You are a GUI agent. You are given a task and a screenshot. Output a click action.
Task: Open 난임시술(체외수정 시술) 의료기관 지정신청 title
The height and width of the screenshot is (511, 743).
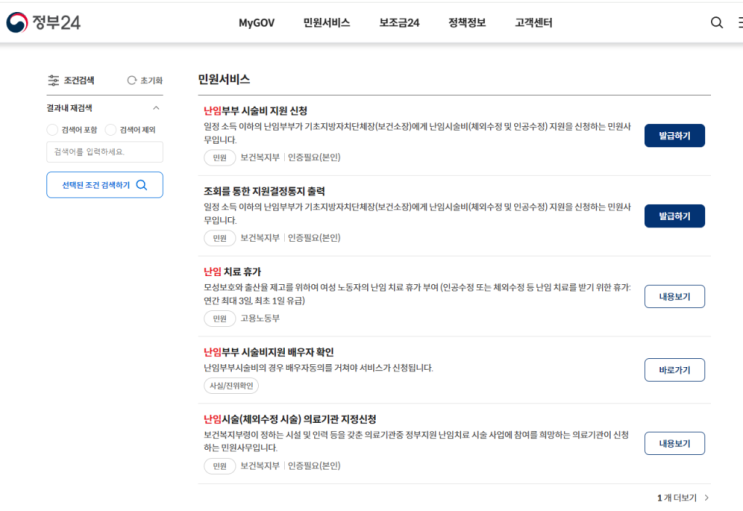290,420
